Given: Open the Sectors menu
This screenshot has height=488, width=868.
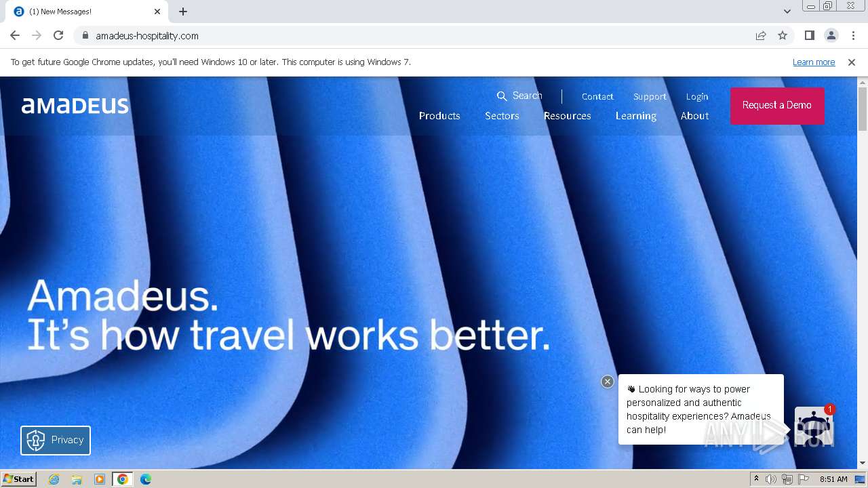Looking at the screenshot, I should (502, 116).
